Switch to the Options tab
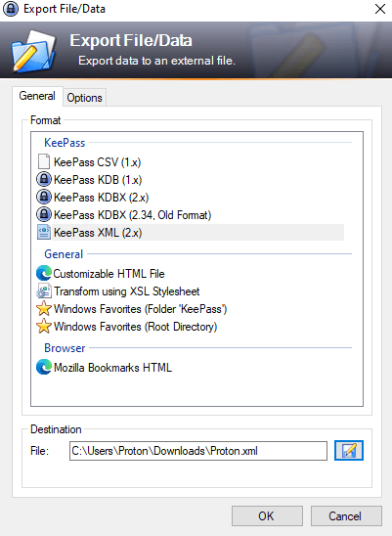The width and height of the screenshot is (392, 536). (x=84, y=98)
